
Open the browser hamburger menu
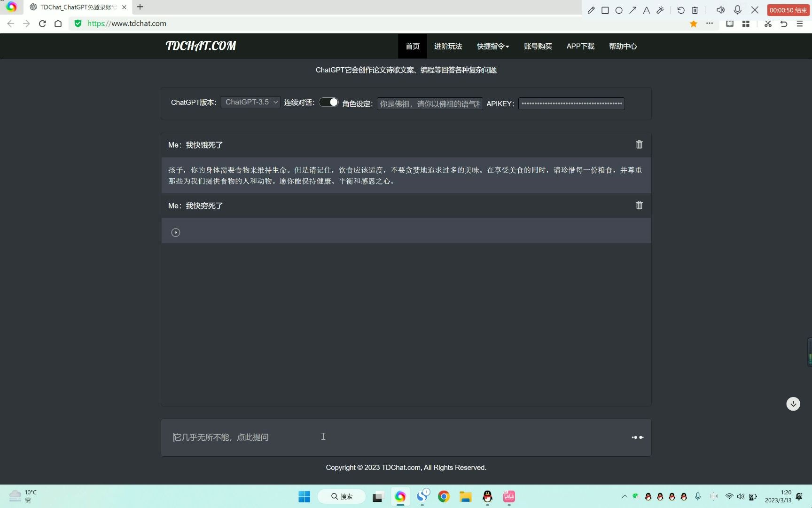[799, 24]
